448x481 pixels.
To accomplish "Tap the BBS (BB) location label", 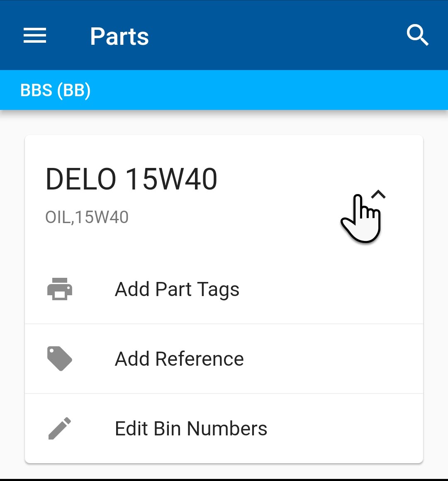I will click(56, 90).
